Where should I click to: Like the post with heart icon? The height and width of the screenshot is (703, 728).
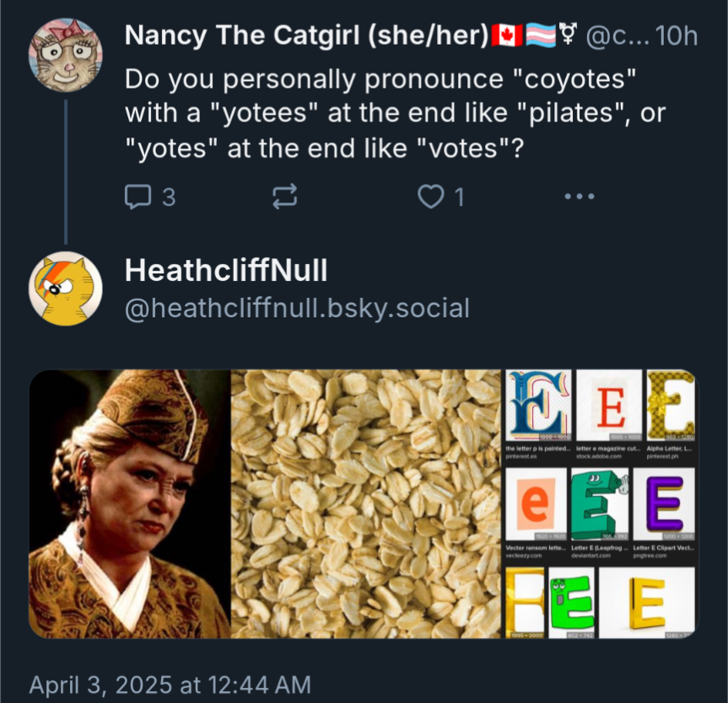431,197
